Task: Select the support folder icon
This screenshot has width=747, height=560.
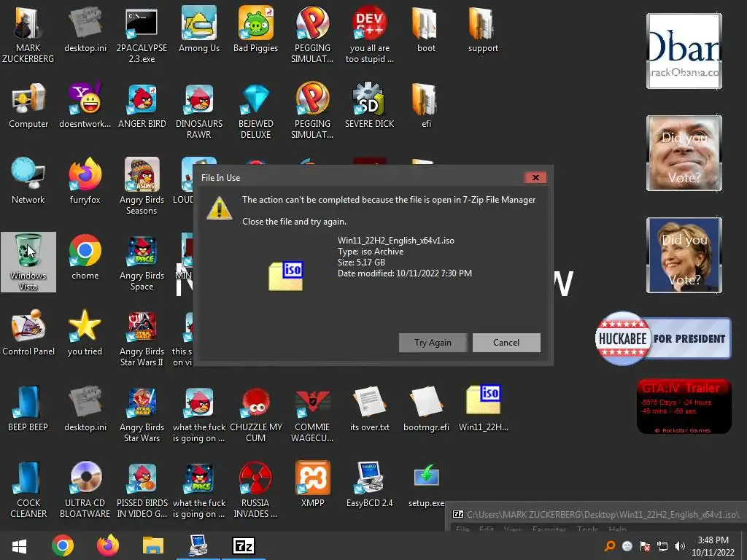Action: (483, 28)
